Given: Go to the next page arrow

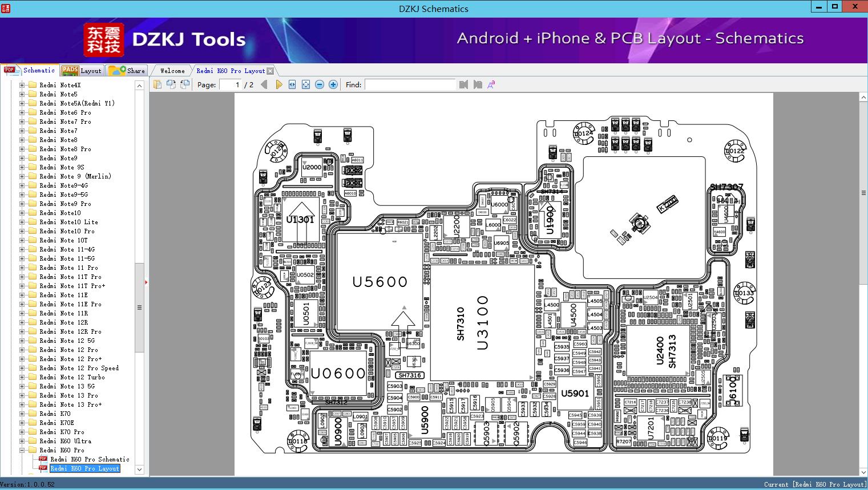Looking at the screenshot, I should click(x=278, y=84).
